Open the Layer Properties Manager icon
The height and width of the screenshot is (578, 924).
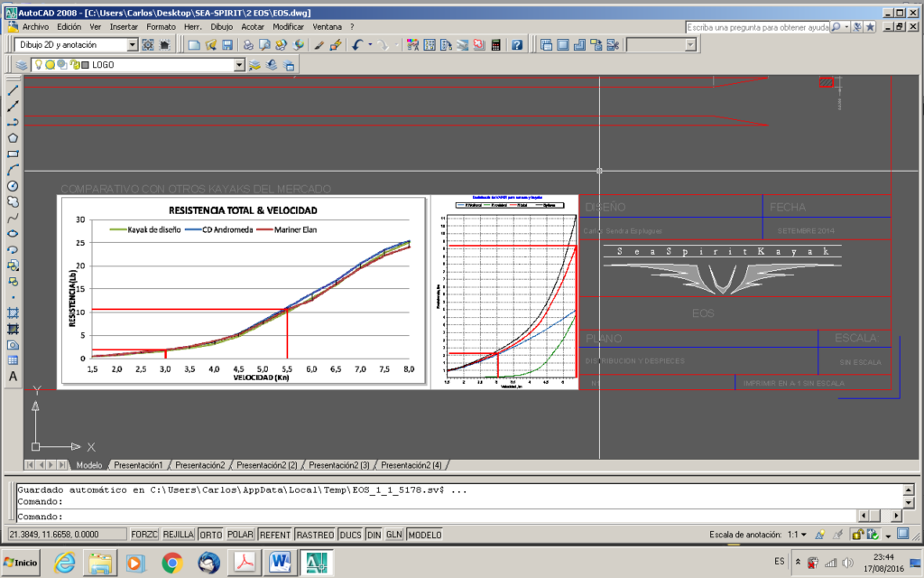pos(22,65)
